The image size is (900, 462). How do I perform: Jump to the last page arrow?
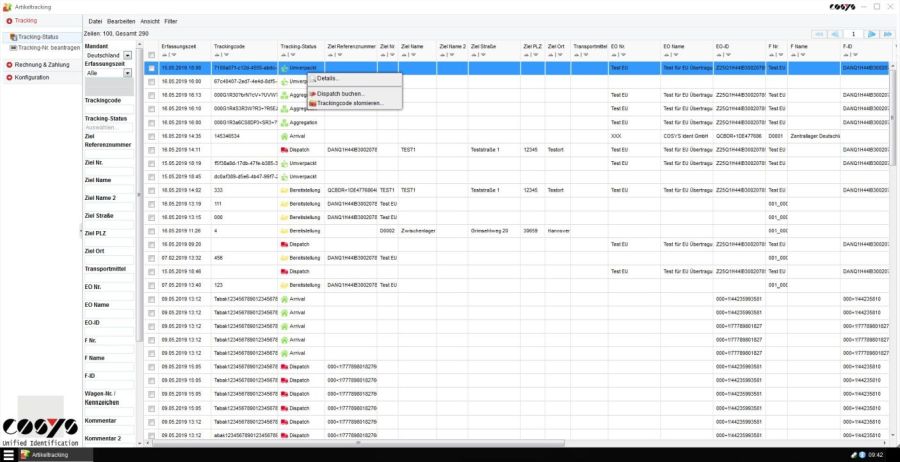coord(886,34)
